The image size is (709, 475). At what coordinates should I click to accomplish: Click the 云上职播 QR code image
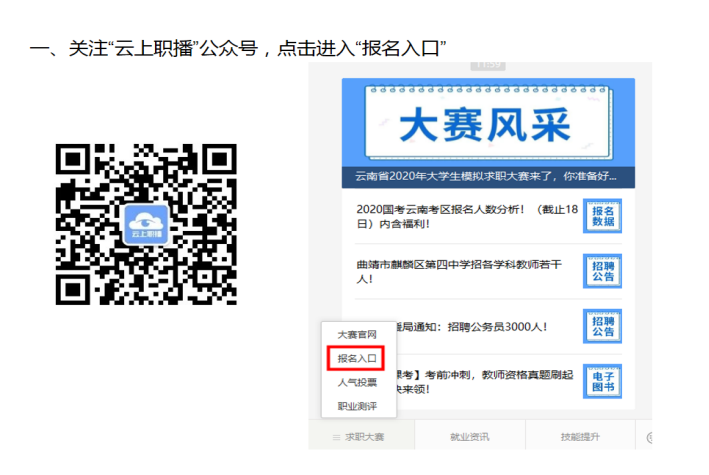point(146,224)
